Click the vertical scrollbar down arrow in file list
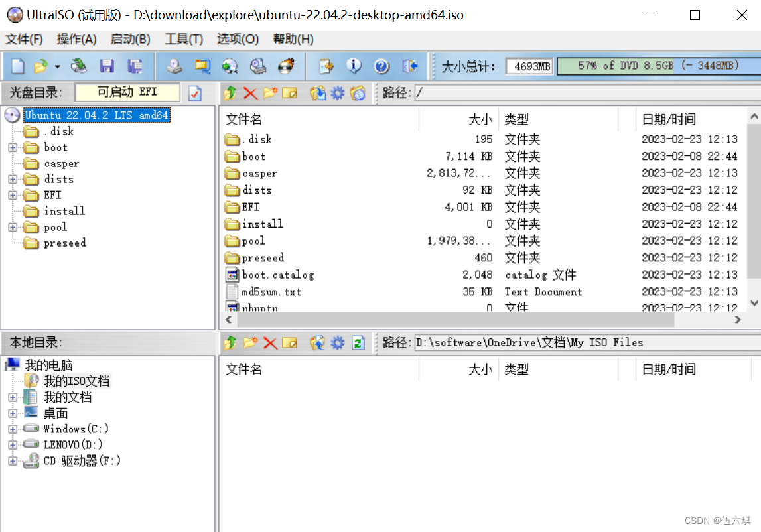This screenshot has height=532, width=761. pyautogui.click(x=754, y=303)
